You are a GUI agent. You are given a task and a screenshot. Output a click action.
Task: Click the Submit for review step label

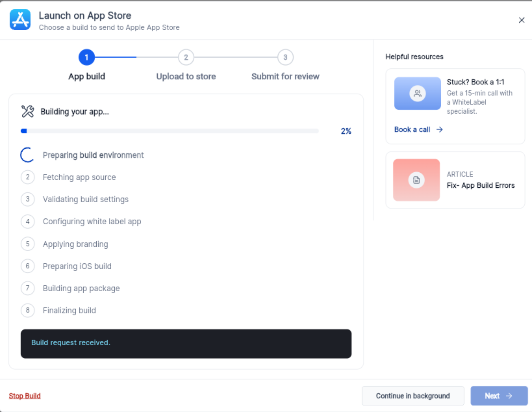coord(285,76)
